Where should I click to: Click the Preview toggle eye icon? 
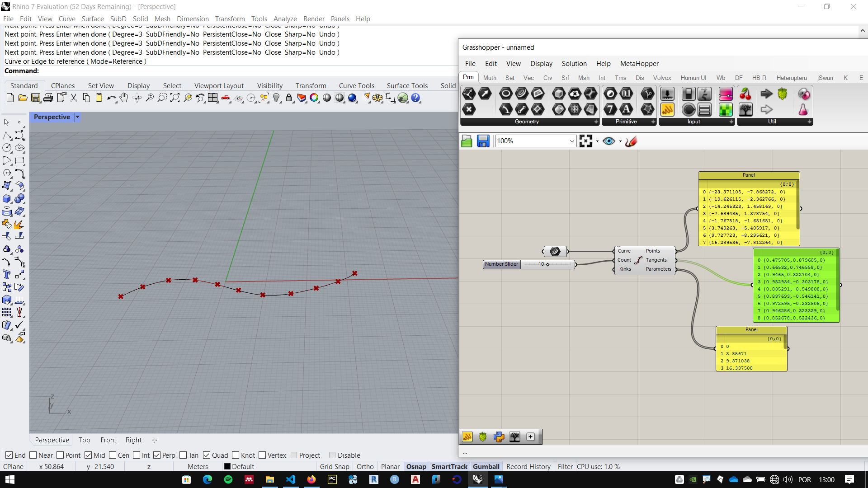click(609, 141)
